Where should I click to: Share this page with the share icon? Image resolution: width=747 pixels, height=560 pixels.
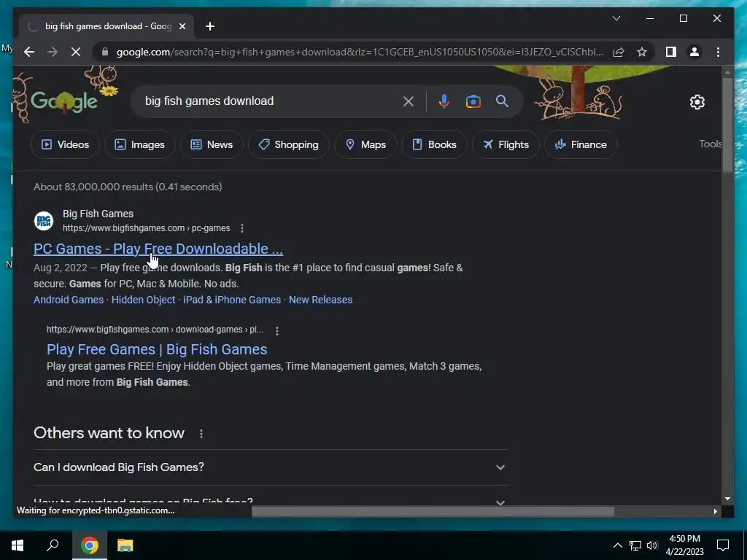[x=619, y=52]
